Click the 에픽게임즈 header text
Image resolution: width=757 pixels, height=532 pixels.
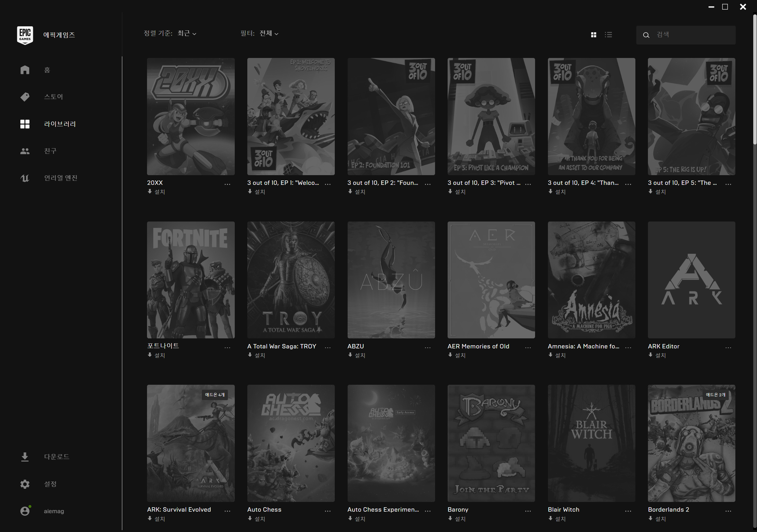(x=59, y=35)
